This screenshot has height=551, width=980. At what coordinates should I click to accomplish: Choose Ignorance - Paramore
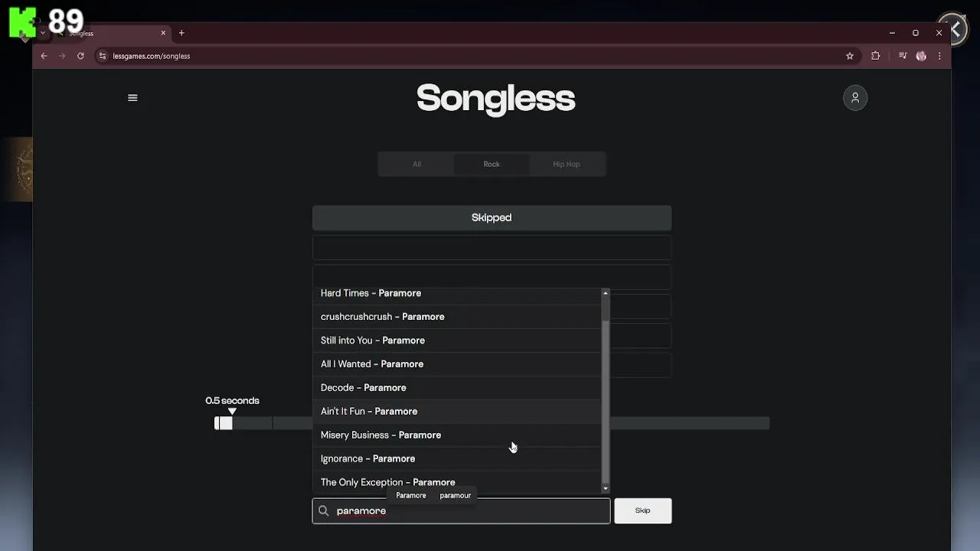(456, 459)
